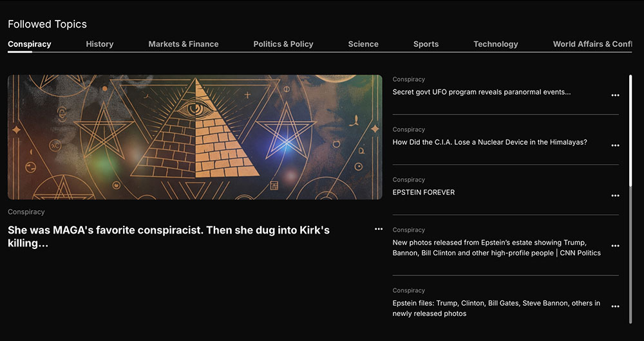The height and width of the screenshot is (341, 644).
Task: Select the Conspiracy topic tab
Action: pyautogui.click(x=30, y=44)
